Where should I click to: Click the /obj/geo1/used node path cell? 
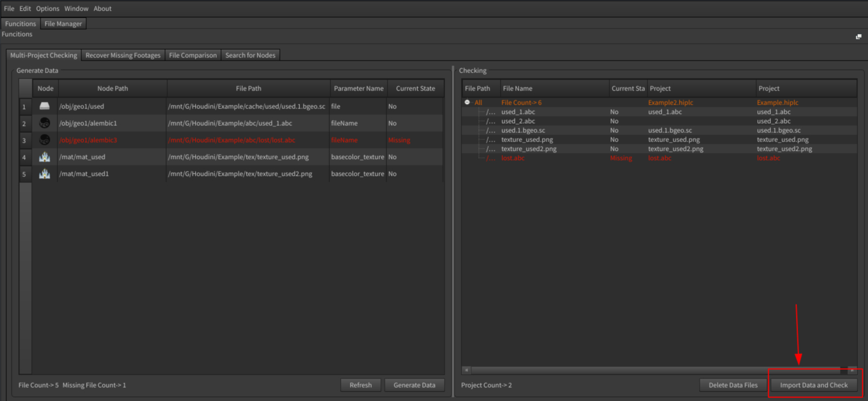(x=112, y=106)
